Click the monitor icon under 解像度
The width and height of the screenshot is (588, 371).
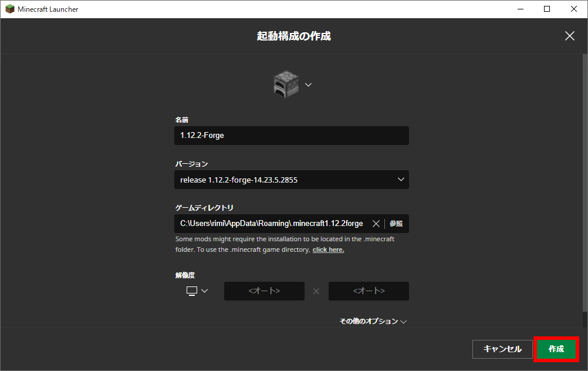pos(190,291)
